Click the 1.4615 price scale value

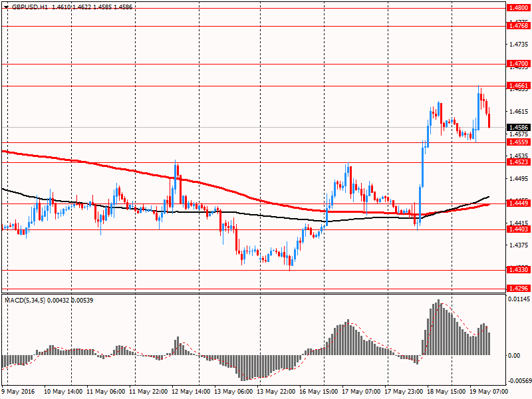click(519, 111)
